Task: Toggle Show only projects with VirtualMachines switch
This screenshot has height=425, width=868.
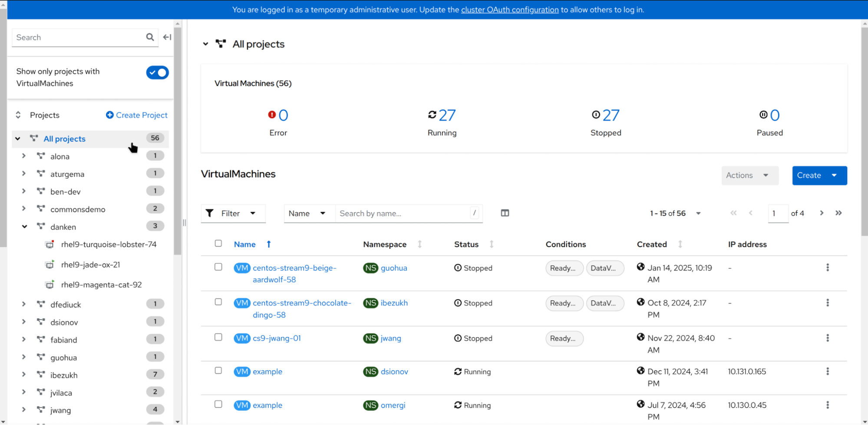Action: (157, 73)
